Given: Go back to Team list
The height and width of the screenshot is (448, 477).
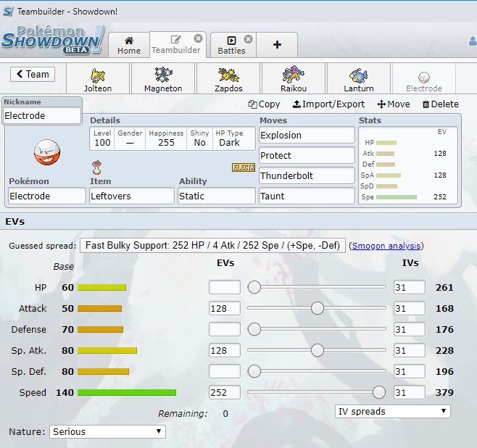Looking at the screenshot, I should [33, 74].
